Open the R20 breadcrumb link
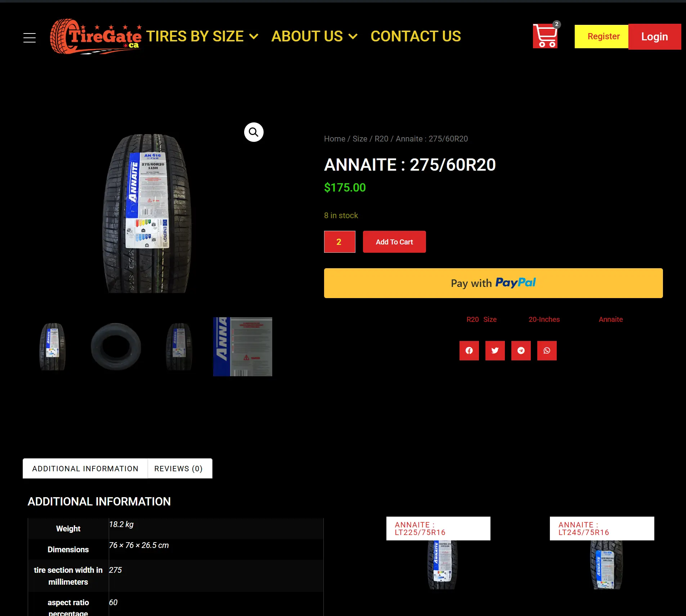Image resolution: width=686 pixels, height=616 pixels. pyautogui.click(x=381, y=139)
